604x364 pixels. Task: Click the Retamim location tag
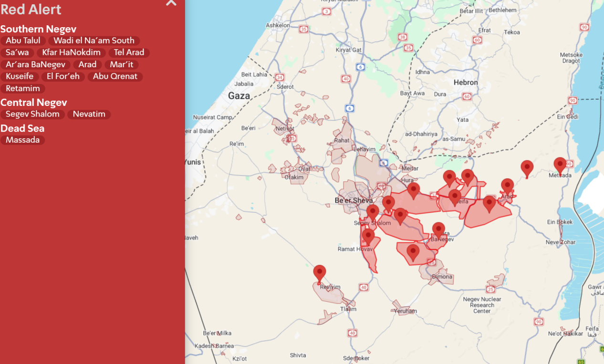click(23, 88)
